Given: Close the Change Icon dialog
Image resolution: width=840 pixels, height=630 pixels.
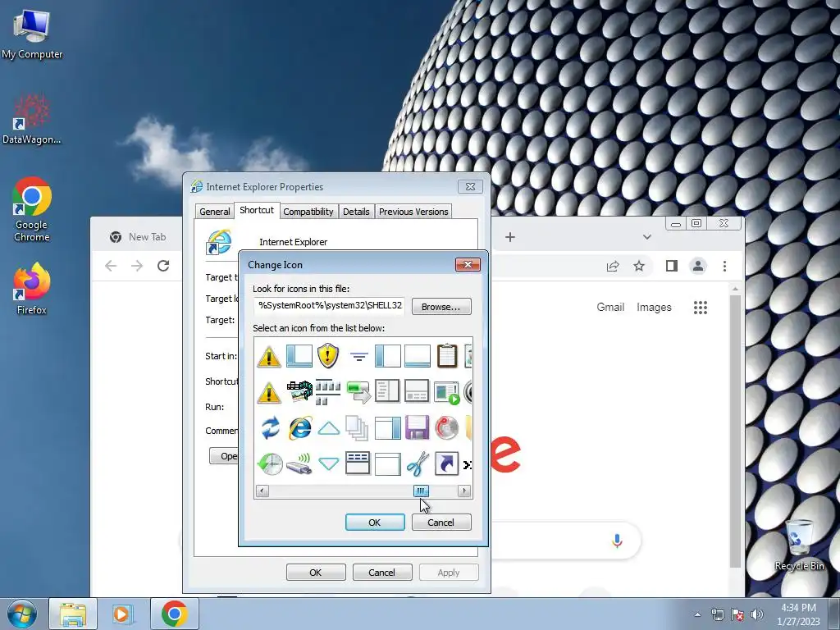Looking at the screenshot, I should 468,265.
